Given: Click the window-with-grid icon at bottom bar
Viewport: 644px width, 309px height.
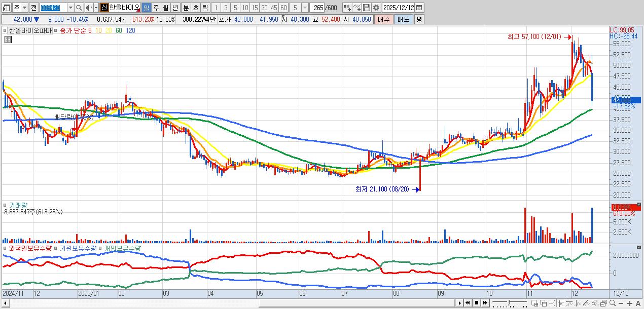Looking at the screenshot, I should [x=534, y=303].
